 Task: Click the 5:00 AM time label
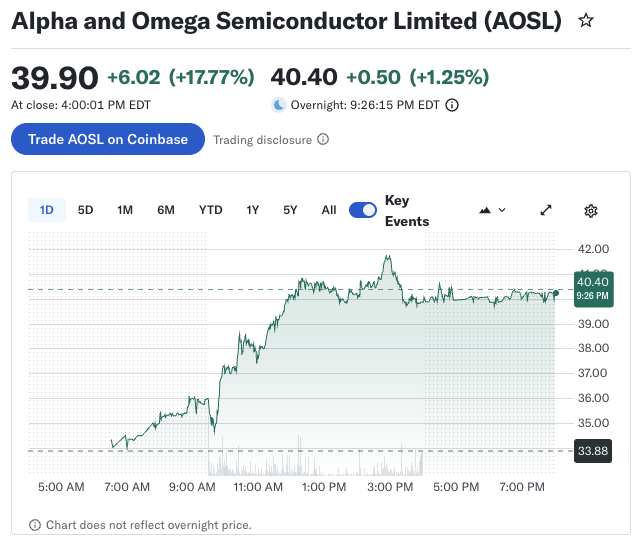point(61,487)
